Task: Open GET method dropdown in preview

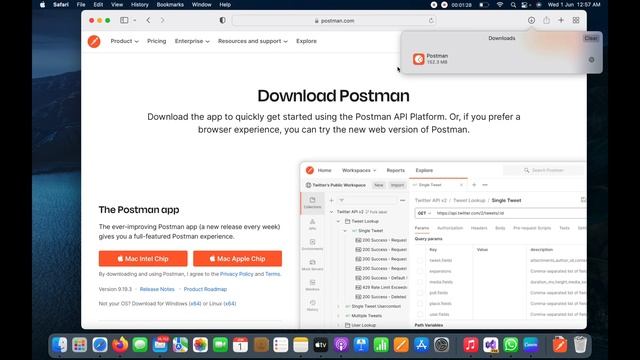Action: (424, 213)
